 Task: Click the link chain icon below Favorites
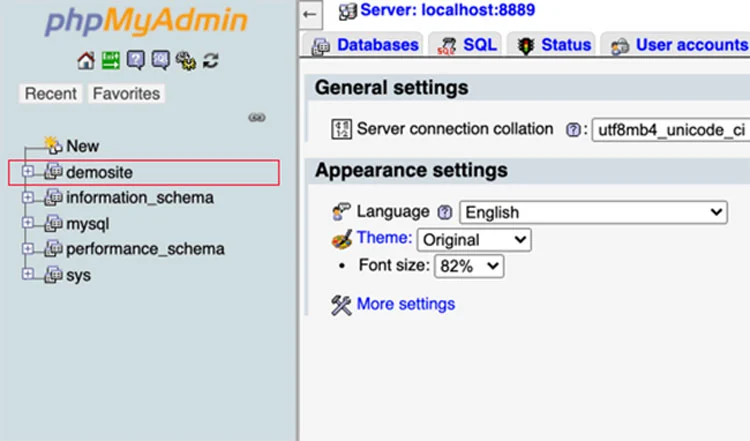coord(257,117)
